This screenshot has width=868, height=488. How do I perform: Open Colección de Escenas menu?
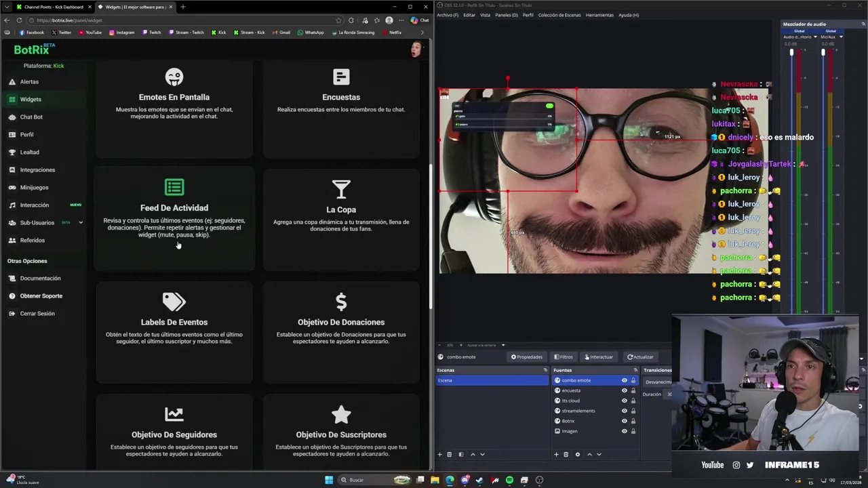coord(559,15)
